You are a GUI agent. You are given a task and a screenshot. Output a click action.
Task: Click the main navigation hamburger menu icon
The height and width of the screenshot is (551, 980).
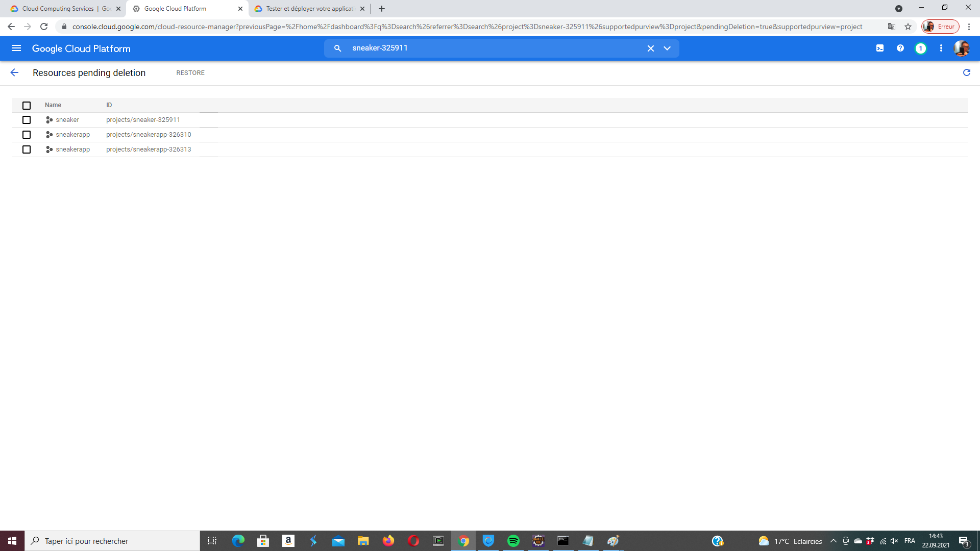tap(16, 48)
